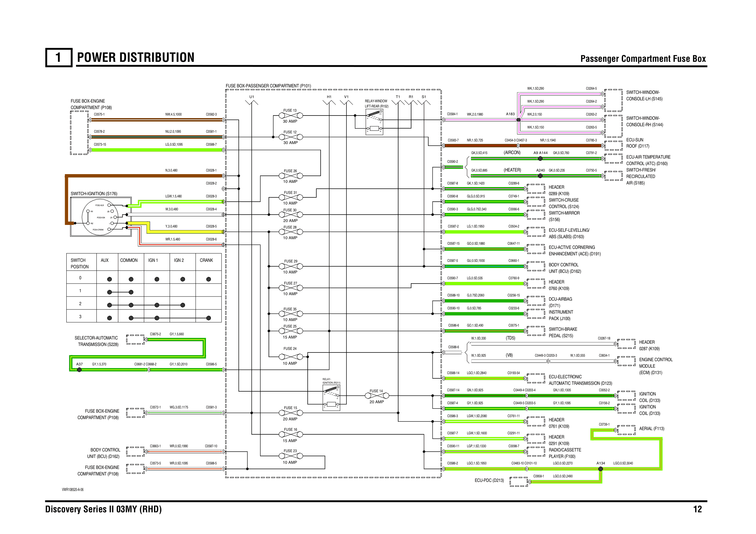Image resolution: width=756 pixels, height=534 pixels.
Task: Click the SWITCH-IGNITION (S176) label
Action: pos(94,194)
